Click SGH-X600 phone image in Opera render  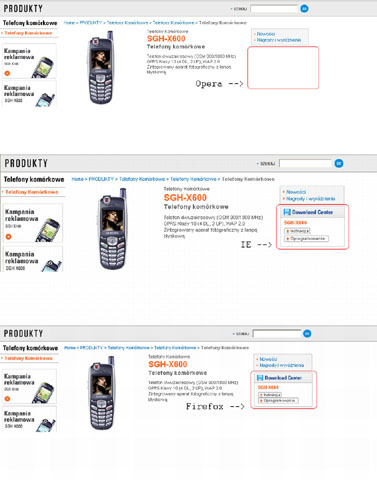(101, 68)
